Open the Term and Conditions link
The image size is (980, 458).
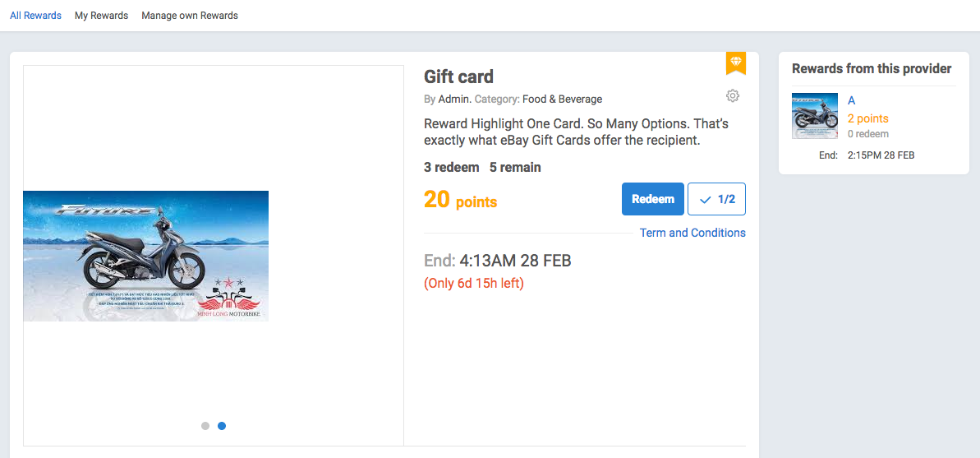click(692, 233)
